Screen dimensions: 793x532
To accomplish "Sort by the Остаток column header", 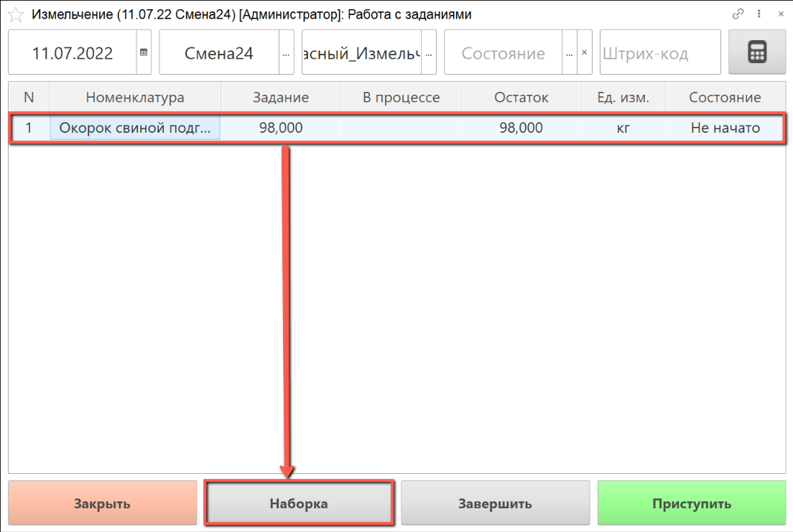I will coord(521,97).
